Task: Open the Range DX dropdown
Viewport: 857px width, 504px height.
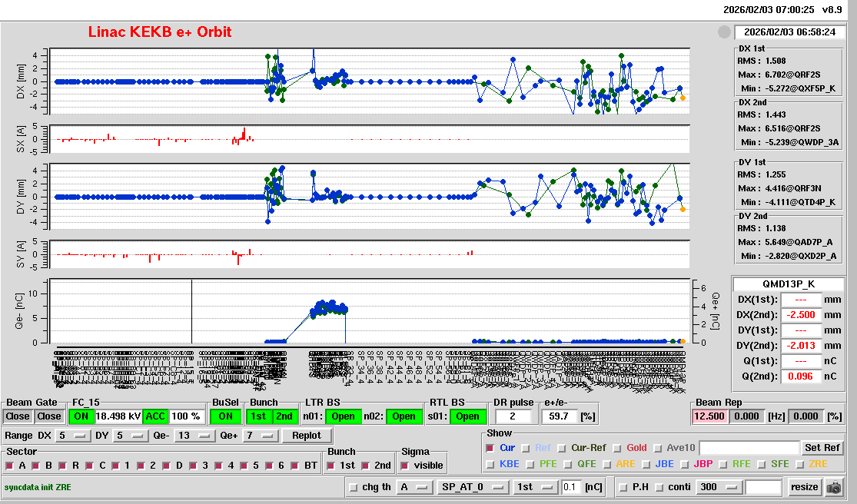Action: 71,436
